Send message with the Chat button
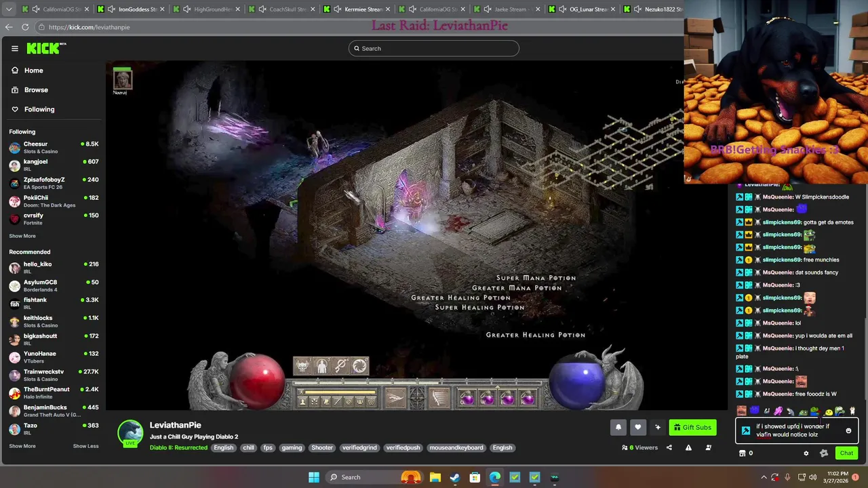The image size is (868, 488). pos(846,453)
